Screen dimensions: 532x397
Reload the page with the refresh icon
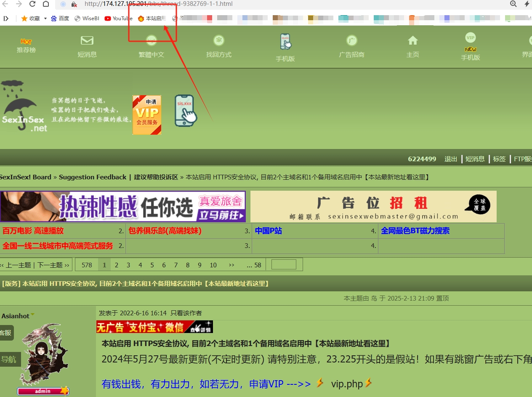pyautogui.click(x=32, y=4)
